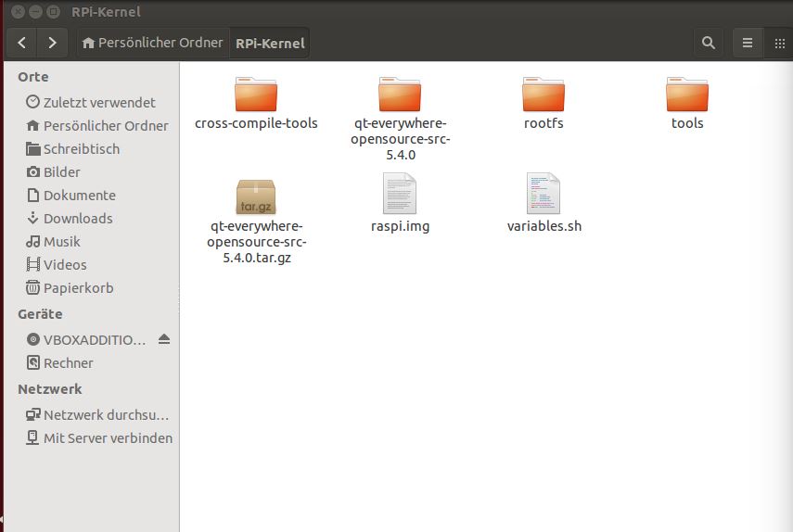Select the tar.gz archive icon
The height and width of the screenshot is (532, 793).
pos(256,196)
